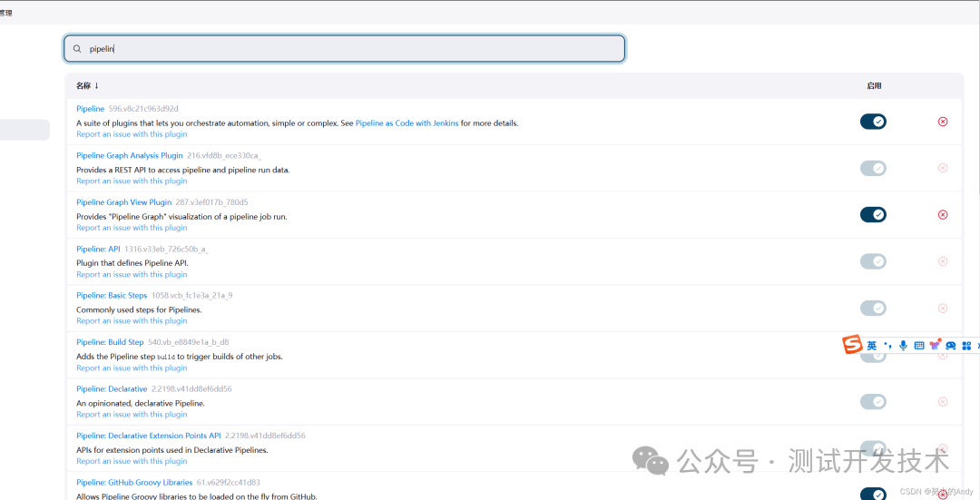This screenshot has height=500, width=980.
Task: Report an issue for Pipeline: API
Action: click(132, 274)
